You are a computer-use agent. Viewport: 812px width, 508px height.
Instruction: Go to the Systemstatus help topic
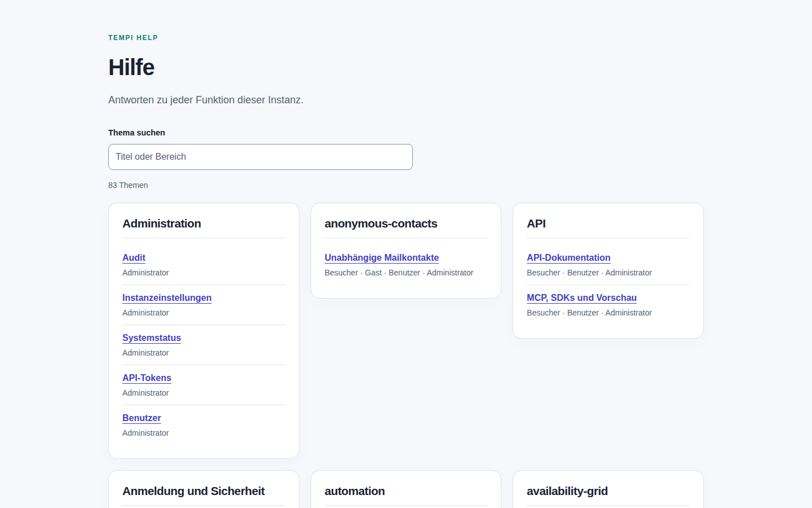(x=152, y=338)
